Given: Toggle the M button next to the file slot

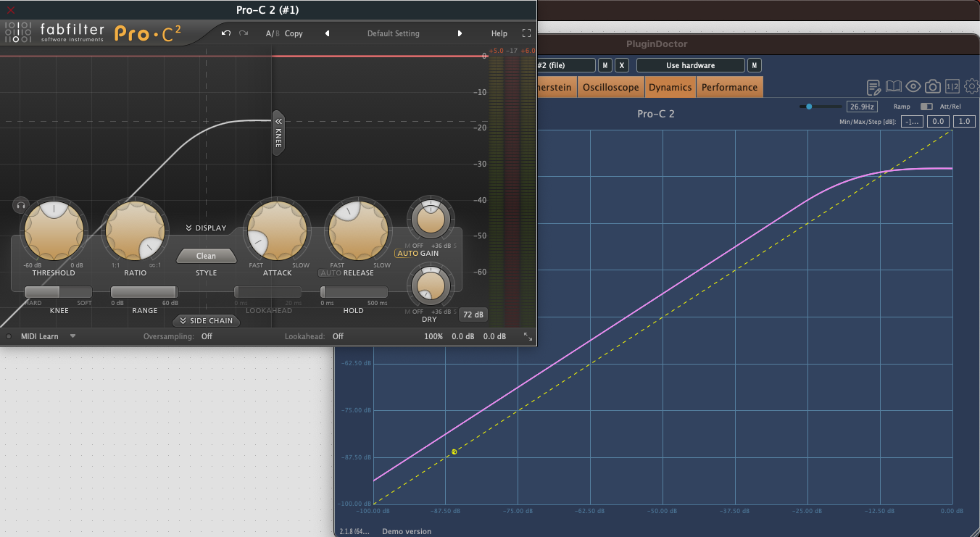Looking at the screenshot, I should [x=605, y=65].
